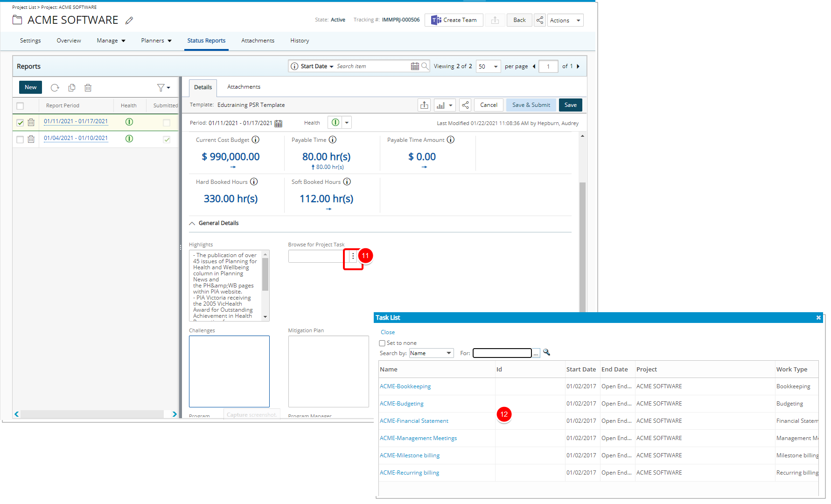The width and height of the screenshot is (831, 504).
Task: Click the pencil edit icon beside ACME SOFTWARE
Action: [129, 20]
